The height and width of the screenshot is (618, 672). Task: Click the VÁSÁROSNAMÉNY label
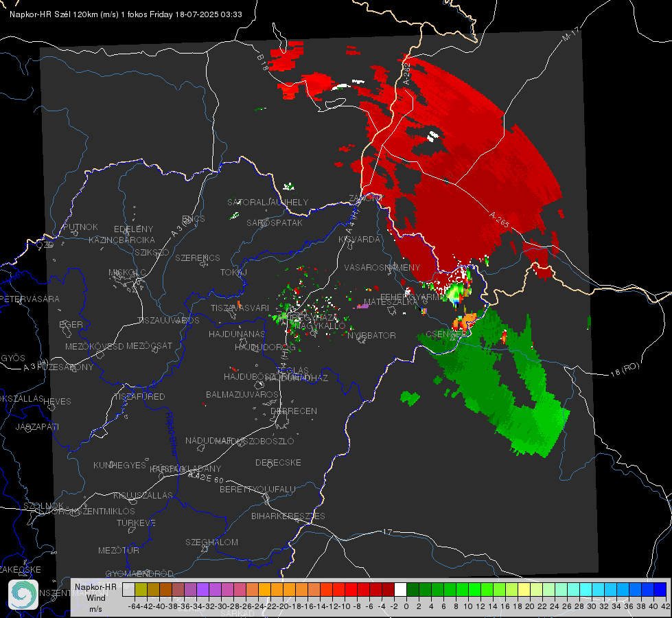point(382,267)
